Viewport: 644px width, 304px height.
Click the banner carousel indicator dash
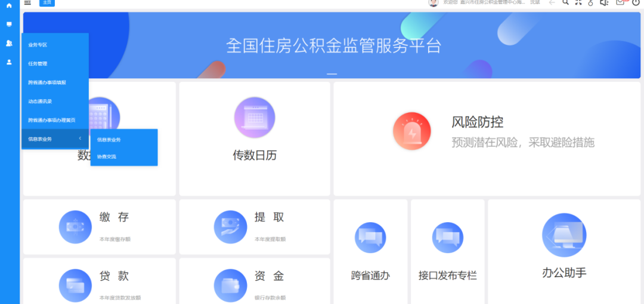point(332,74)
